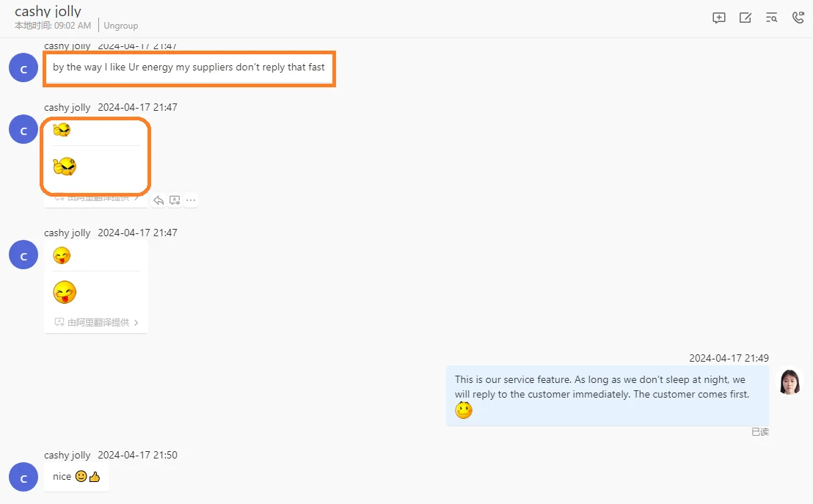
Task: Open the Ungroup label next to the local time
Action: (x=121, y=26)
